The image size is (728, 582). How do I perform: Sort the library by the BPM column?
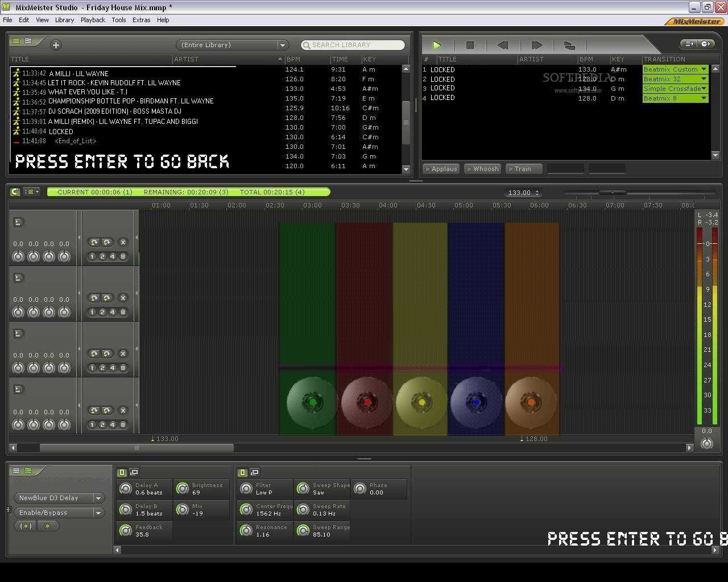[x=307, y=59]
